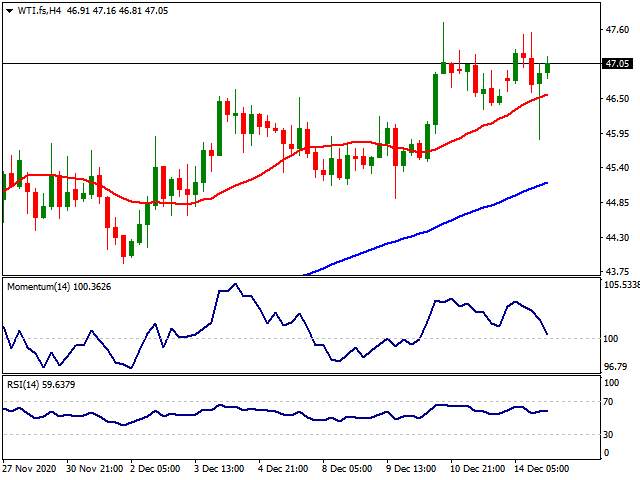
Task: Select the RSI(14) 59.6379 indicator label
Action: click(x=41, y=384)
